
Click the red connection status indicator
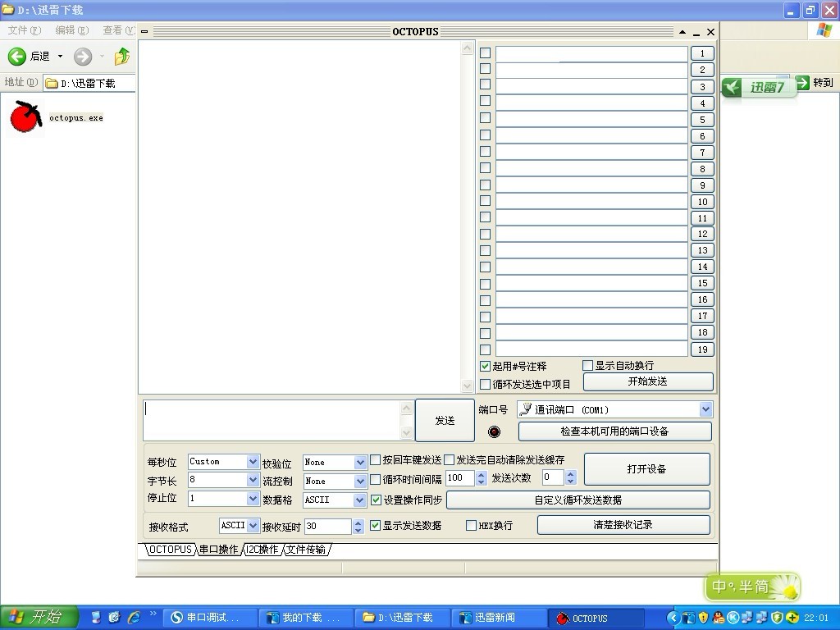[x=494, y=431]
